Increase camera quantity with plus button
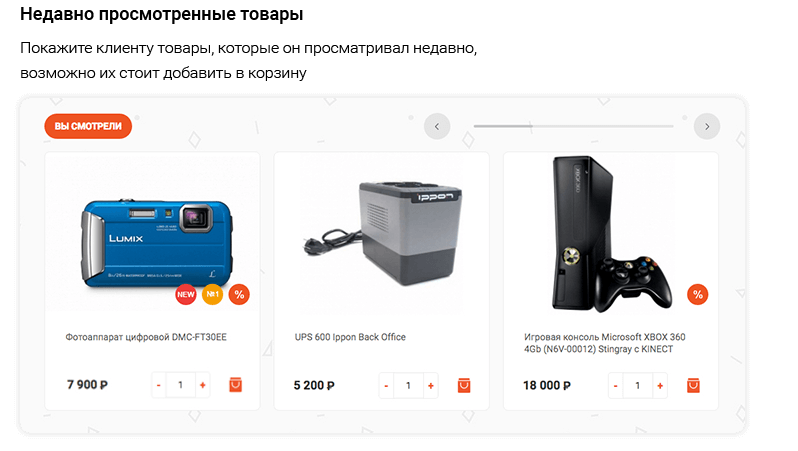The image size is (798, 451). (x=203, y=385)
